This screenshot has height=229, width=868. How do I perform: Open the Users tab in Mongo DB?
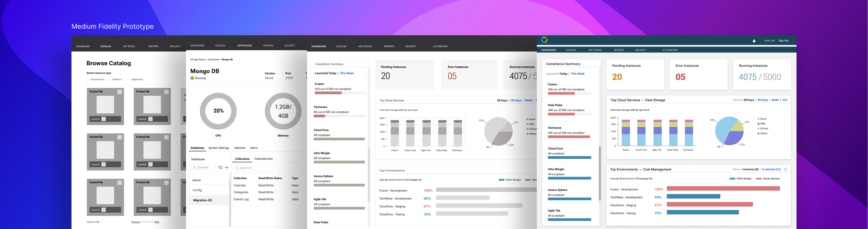pos(254,148)
